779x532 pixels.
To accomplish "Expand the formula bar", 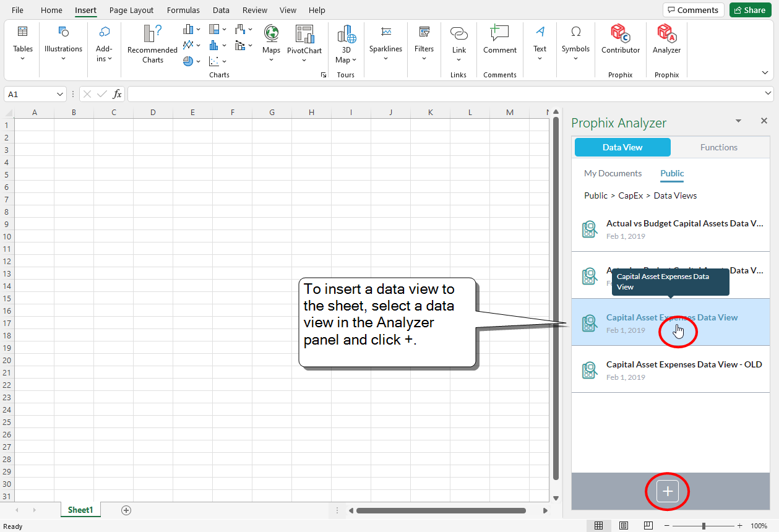I will 768,93.
